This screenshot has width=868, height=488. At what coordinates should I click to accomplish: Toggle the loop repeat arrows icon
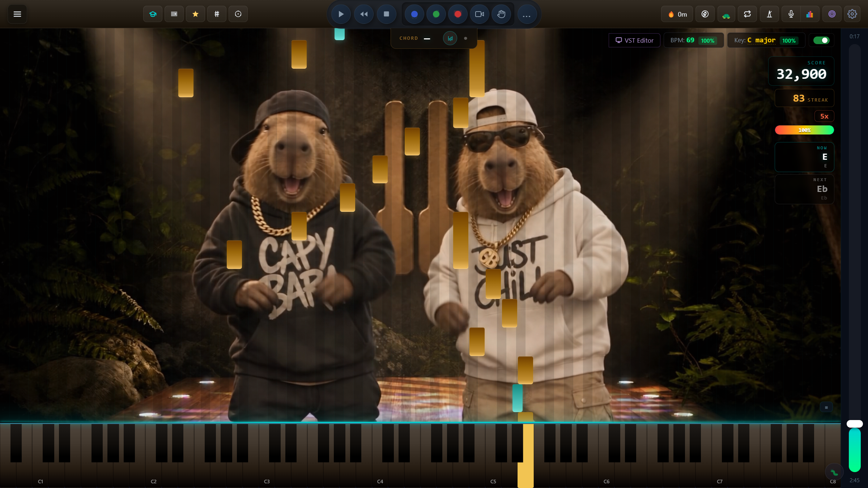tap(747, 14)
